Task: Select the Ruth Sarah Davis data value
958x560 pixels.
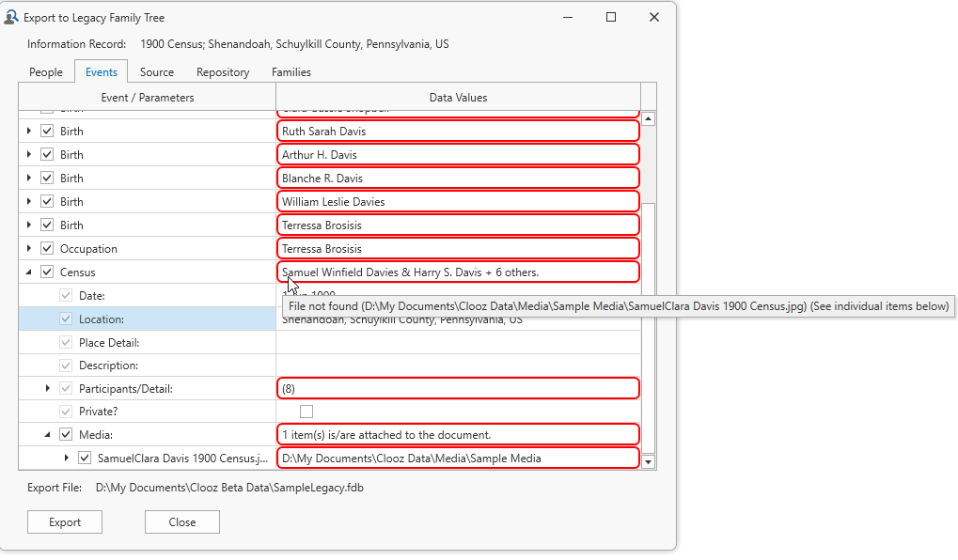Action: (457, 132)
